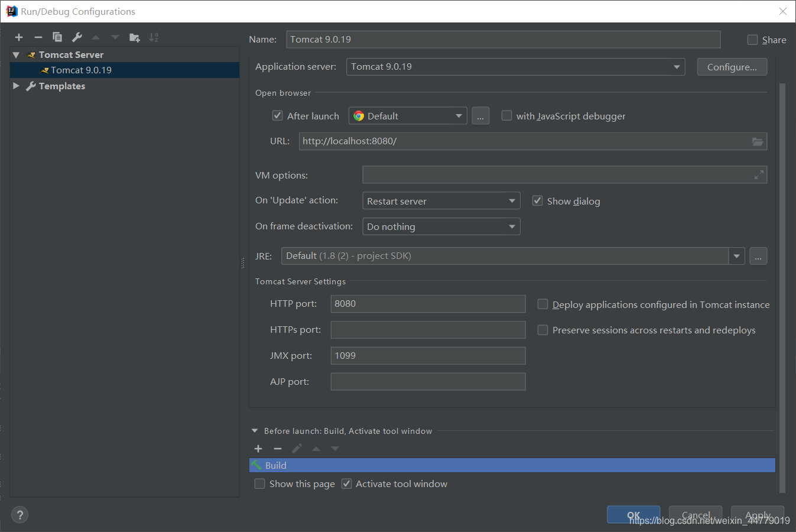Uncheck After launch checkbox
796x532 pixels.
[x=277, y=115]
